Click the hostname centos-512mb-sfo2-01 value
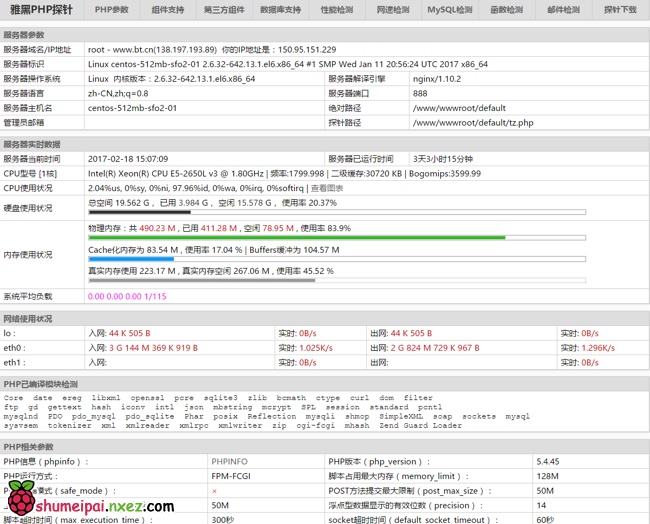Screen dimensions: 650x524 [132, 108]
